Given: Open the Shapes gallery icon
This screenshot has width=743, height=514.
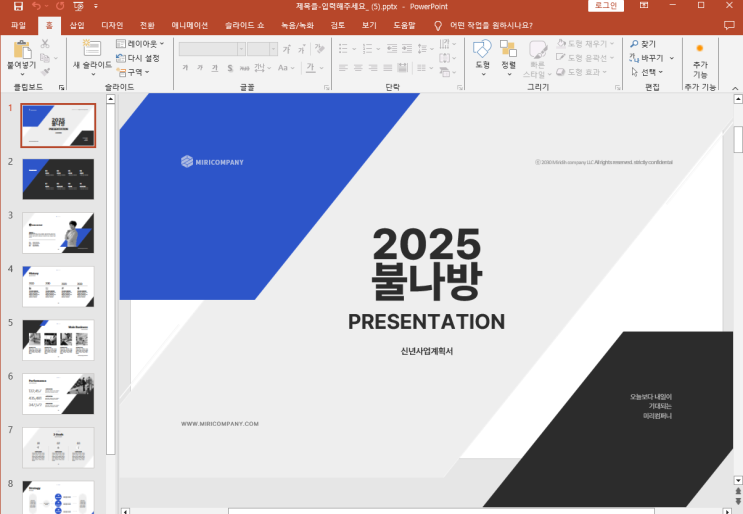Looking at the screenshot, I should coord(482,48).
